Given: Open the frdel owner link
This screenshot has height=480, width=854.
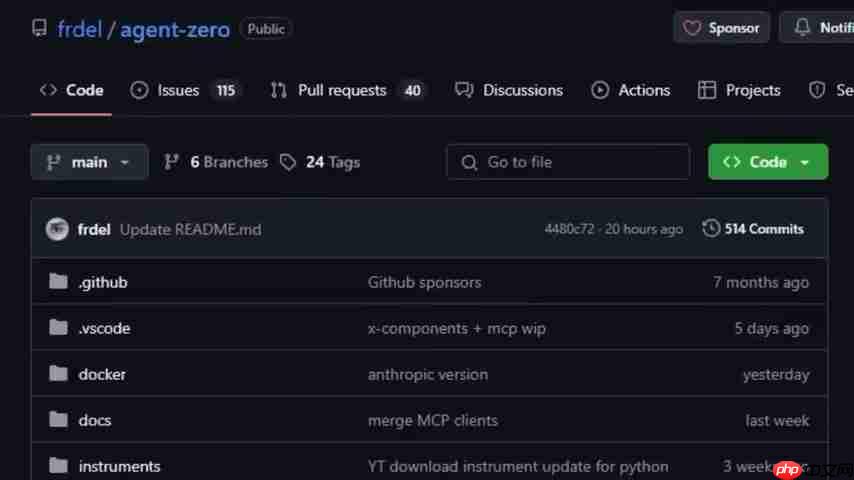Looking at the screenshot, I should [80, 29].
